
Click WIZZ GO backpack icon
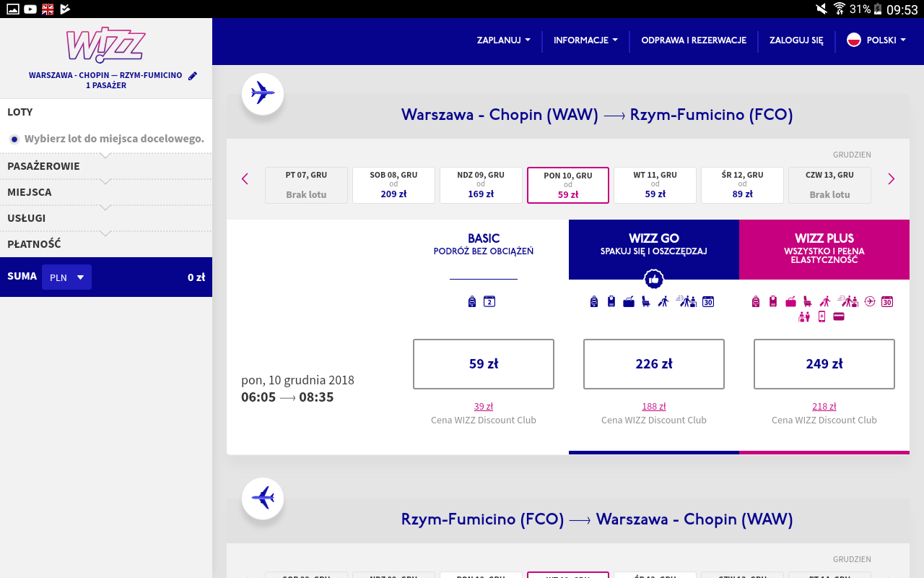[594, 301]
